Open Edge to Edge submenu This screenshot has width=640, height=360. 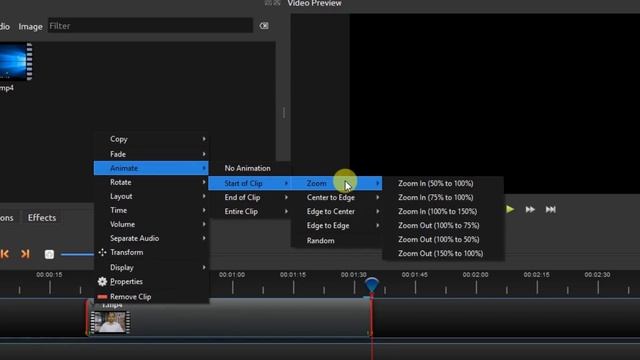[337, 225]
